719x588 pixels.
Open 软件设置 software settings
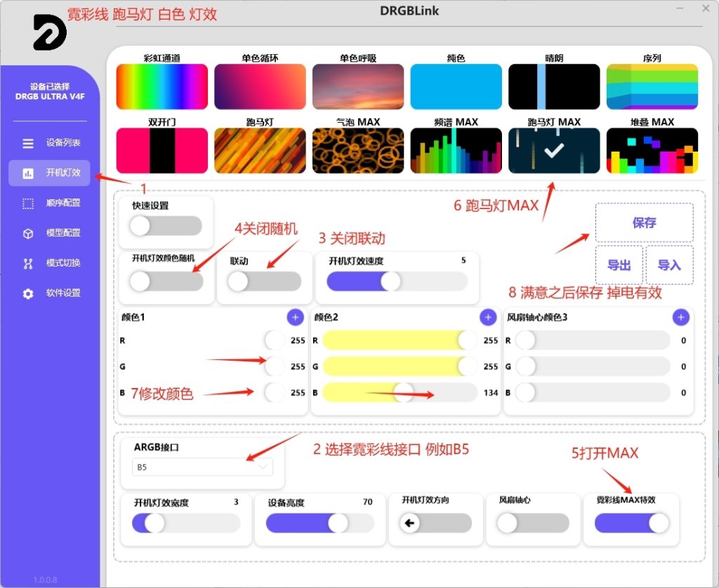pyautogui.click(x=50, y=293)
